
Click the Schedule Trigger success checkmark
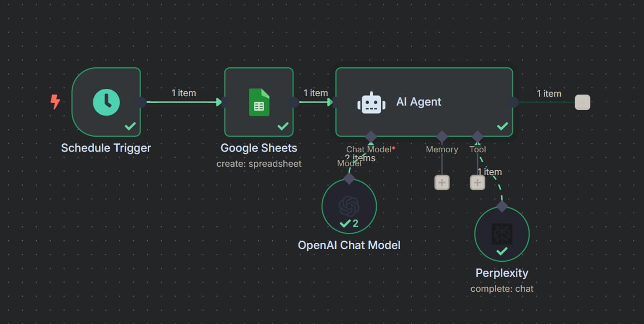[x=130, y=126]
